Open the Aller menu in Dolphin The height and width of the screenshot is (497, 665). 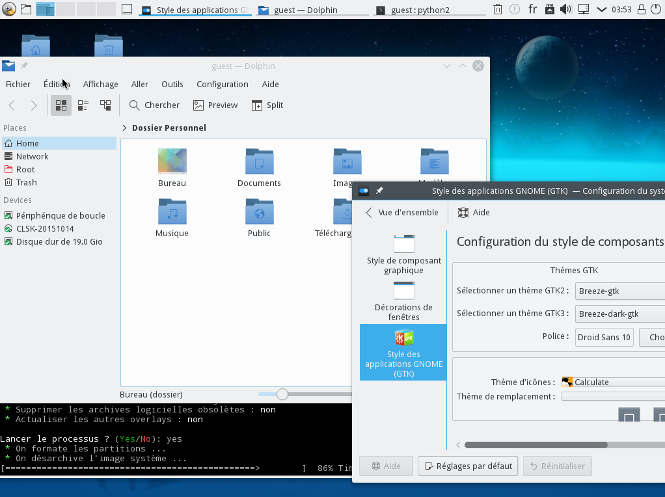[x=140, y=84]
